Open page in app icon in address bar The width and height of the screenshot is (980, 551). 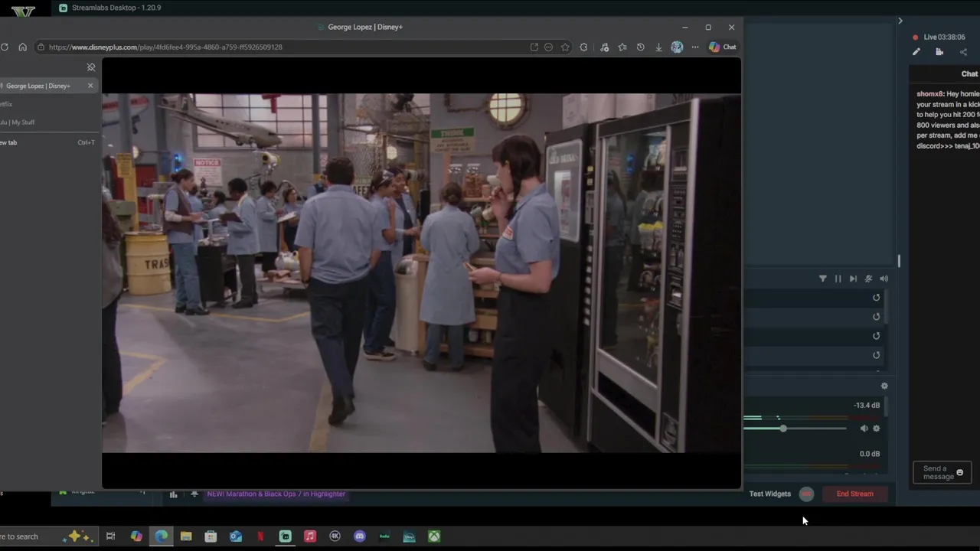534,47
